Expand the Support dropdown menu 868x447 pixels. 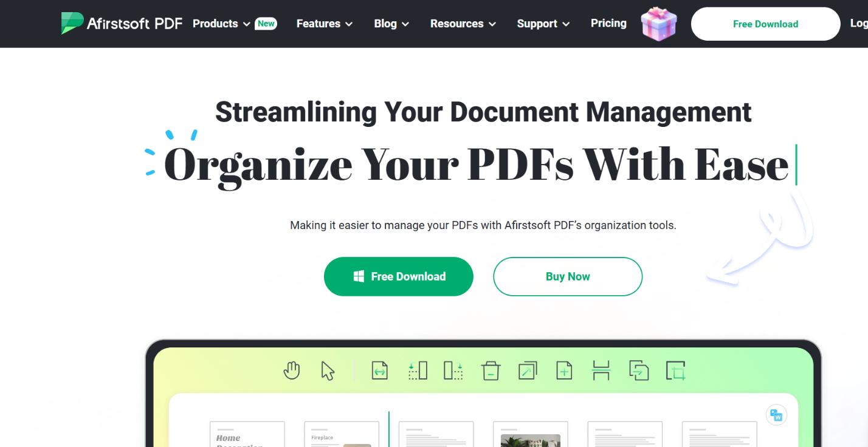[x=543, y=24]
